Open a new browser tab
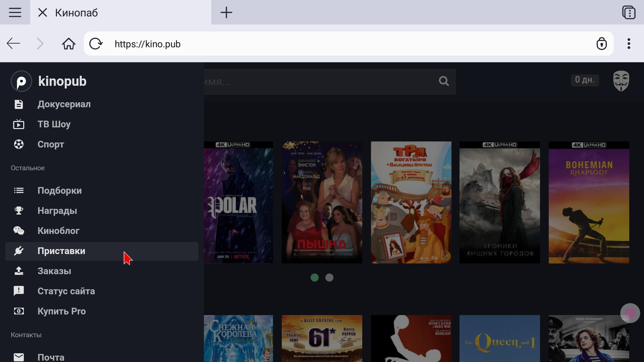The width and height of the screenshot is (644, 362). pyautogui.click(x=226, y=13)
